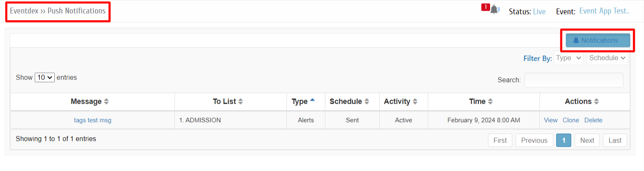Focus the Search input field
644x171 pixels.
tap(574, 80)
